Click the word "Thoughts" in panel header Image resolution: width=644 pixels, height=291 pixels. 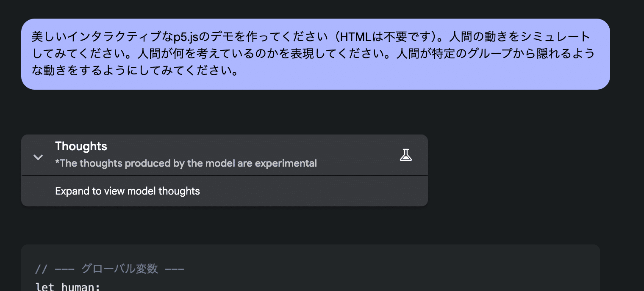(81, 146)
